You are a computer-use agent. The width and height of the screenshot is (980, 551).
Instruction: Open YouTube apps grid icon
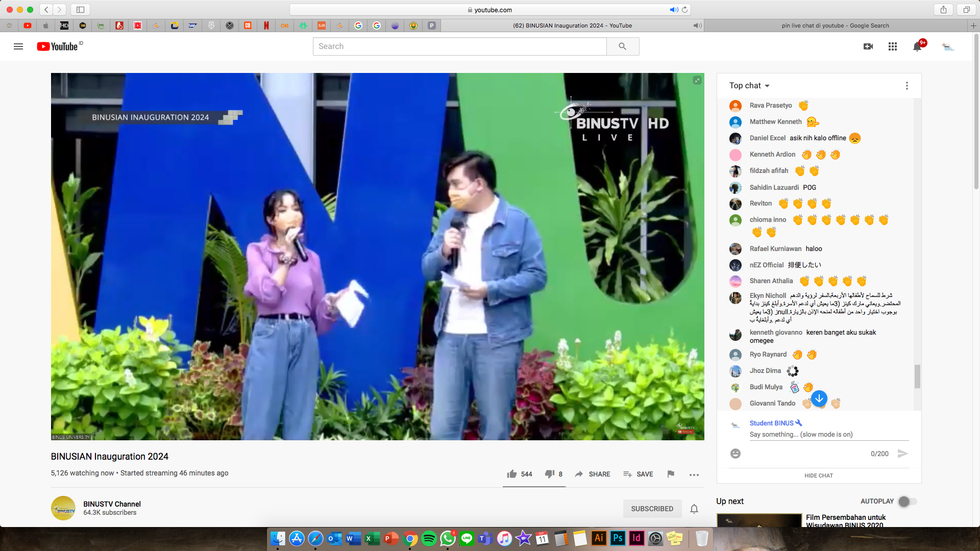[x=892, y=46]
